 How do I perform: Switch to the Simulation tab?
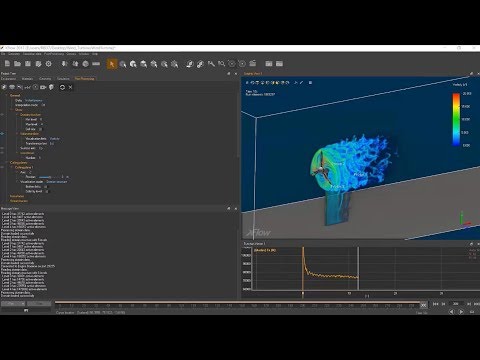(63, 79)
